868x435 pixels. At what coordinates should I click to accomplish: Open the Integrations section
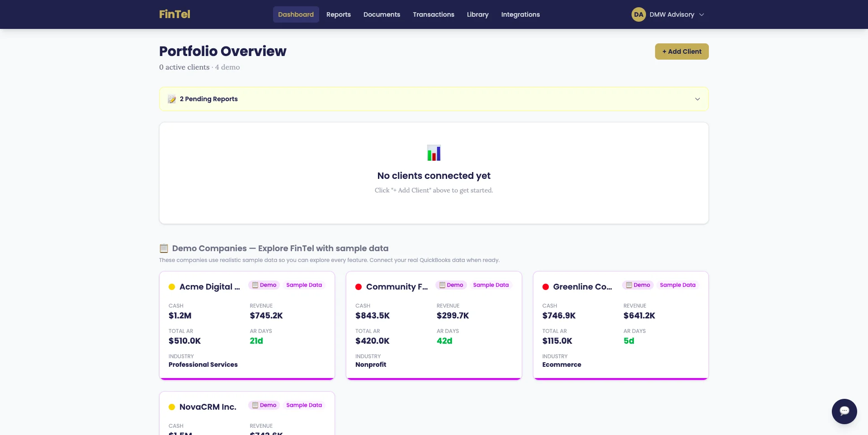pos(520,14)
